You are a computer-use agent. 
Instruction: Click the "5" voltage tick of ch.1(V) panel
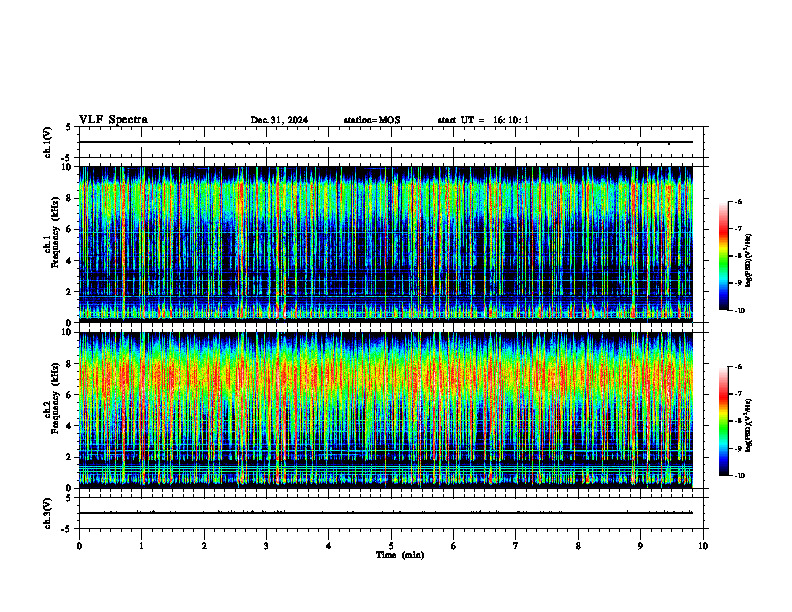[68, 127]
